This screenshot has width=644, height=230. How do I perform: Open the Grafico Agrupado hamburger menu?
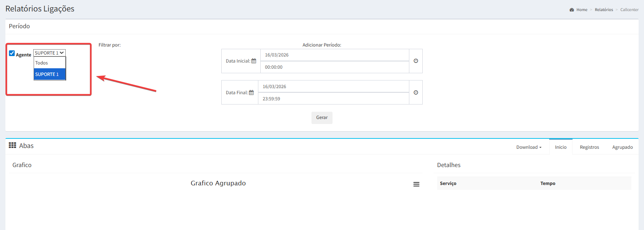[416, 184]
